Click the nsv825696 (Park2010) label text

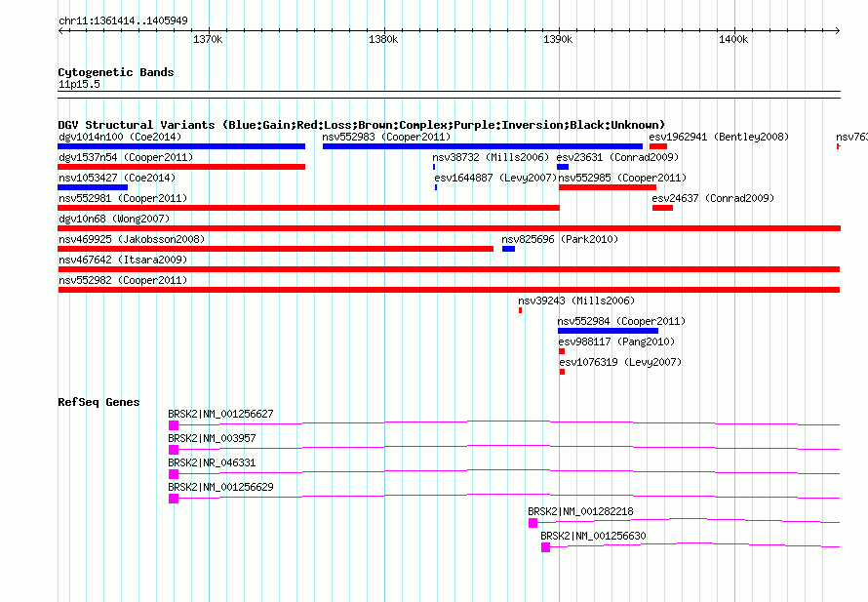(560, 239)
